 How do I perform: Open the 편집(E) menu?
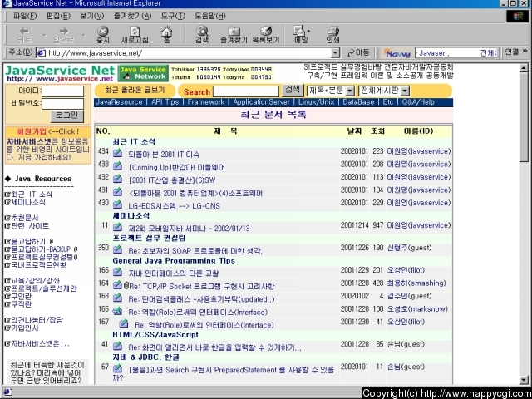point(58,16)
